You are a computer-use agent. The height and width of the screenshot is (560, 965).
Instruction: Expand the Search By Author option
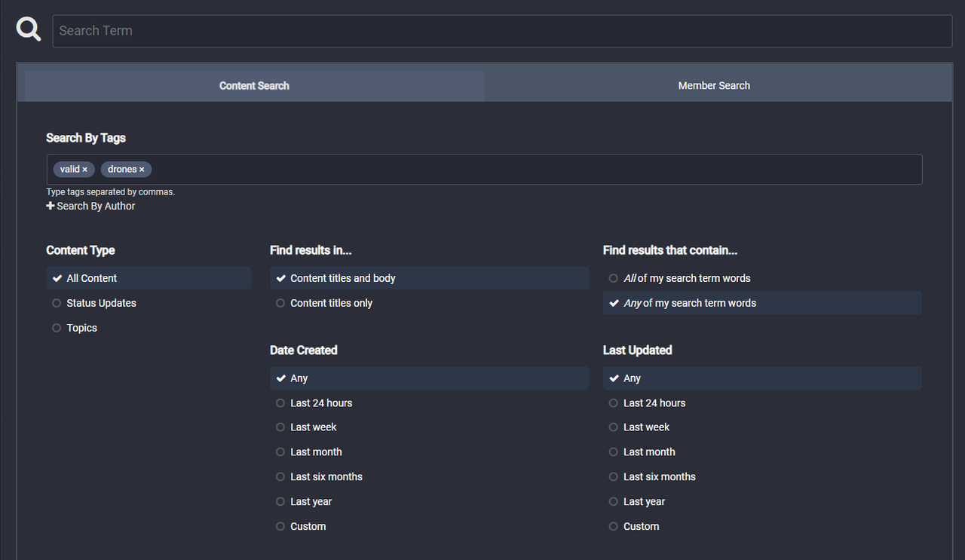(x=90, y=206)
